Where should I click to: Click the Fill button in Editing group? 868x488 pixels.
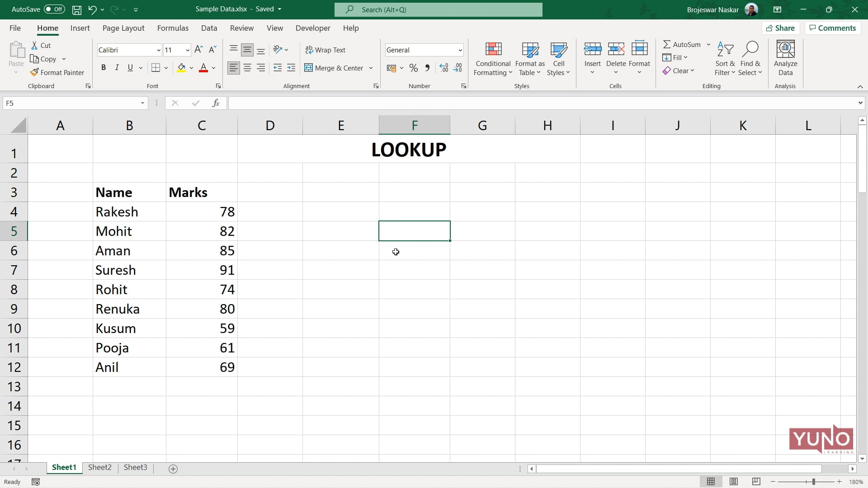coord(675,57)
